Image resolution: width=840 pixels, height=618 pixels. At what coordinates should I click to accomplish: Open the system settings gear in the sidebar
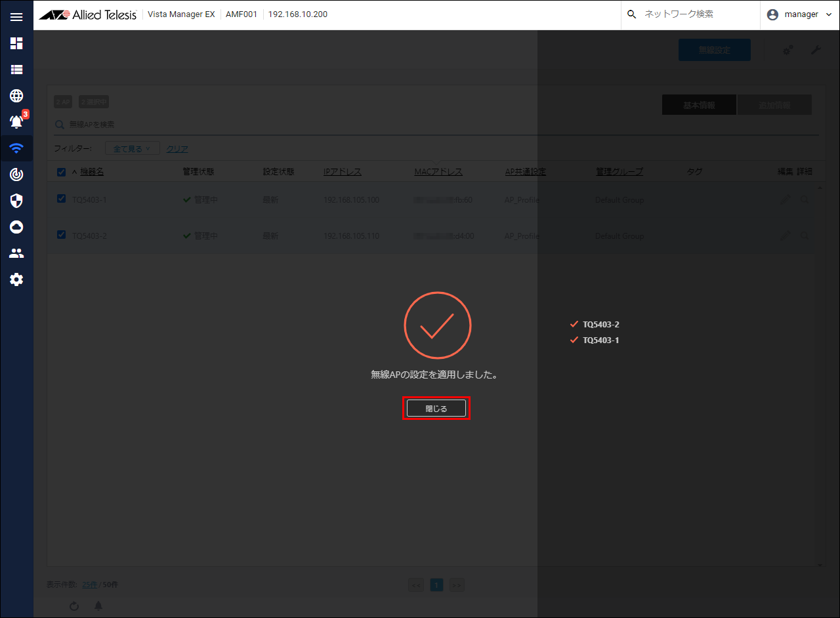(x=16, y=279)
